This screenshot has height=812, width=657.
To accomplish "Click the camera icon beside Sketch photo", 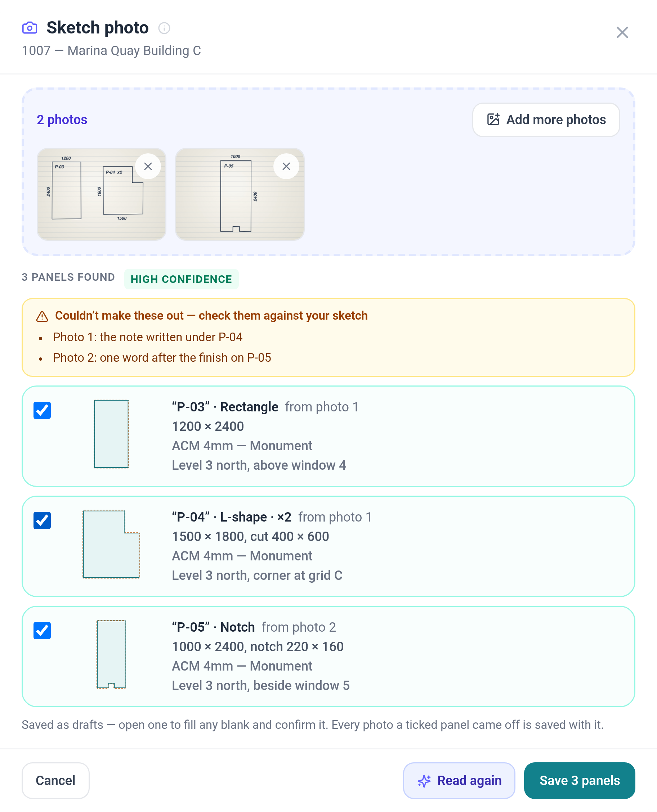I will (x=30, y=28).
